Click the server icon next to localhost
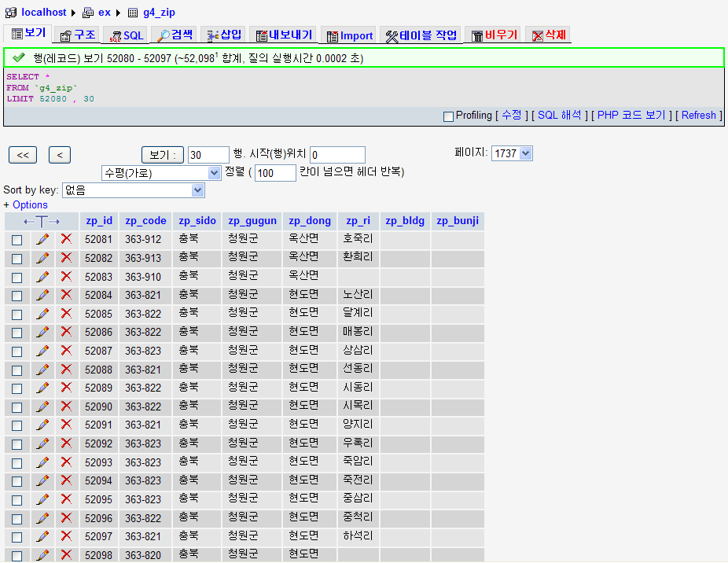728x563 pixels. coord(10,13)
